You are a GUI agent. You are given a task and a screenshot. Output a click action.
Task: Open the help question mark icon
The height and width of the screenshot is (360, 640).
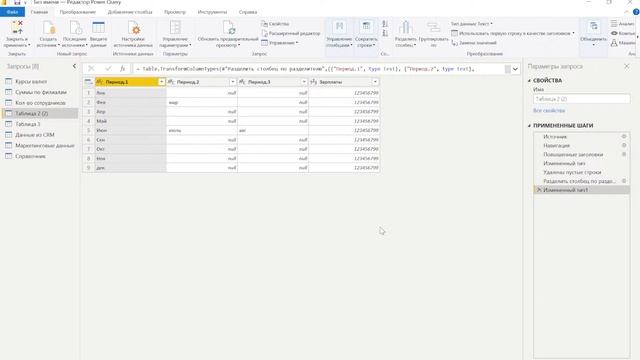click(x=636, y=12)
